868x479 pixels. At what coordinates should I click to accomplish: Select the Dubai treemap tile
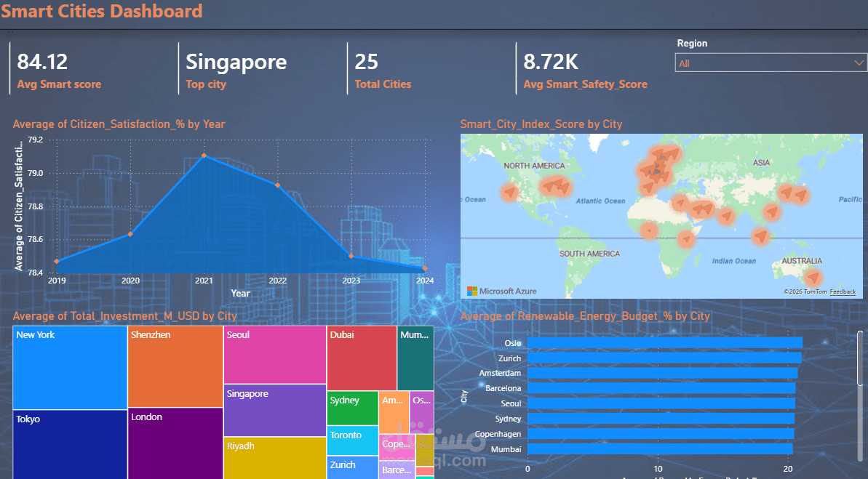click(x=362, y=358)
